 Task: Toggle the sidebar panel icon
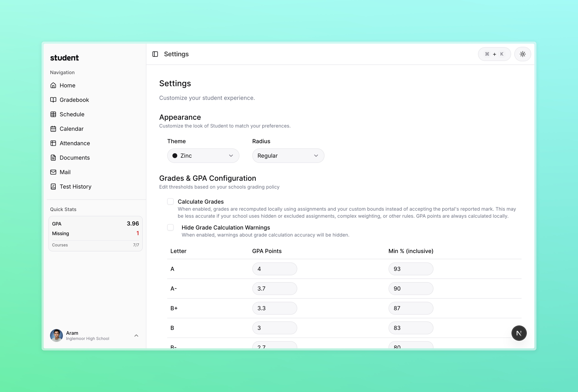(155, 54)
